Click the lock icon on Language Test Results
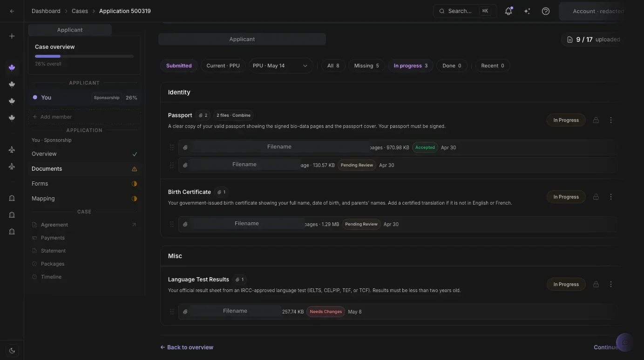The width and height of the screenshot is (644, 360). 596,284
